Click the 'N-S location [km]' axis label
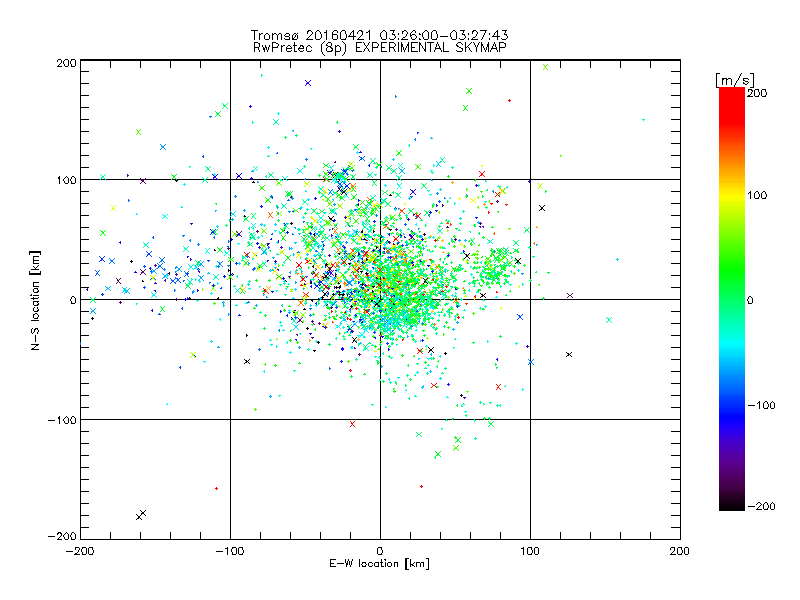 click(x=35, y=301)
